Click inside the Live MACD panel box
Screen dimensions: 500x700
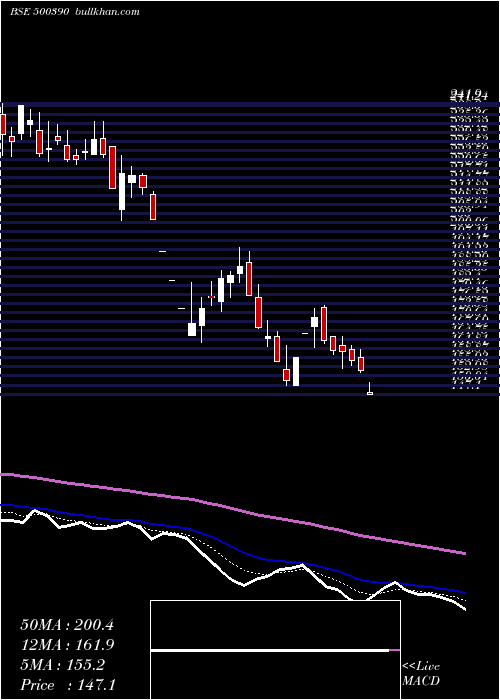pos(275,650)
